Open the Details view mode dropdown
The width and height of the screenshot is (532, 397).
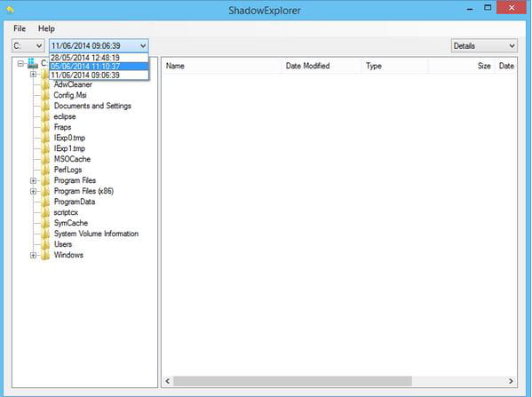click(484, 46)
